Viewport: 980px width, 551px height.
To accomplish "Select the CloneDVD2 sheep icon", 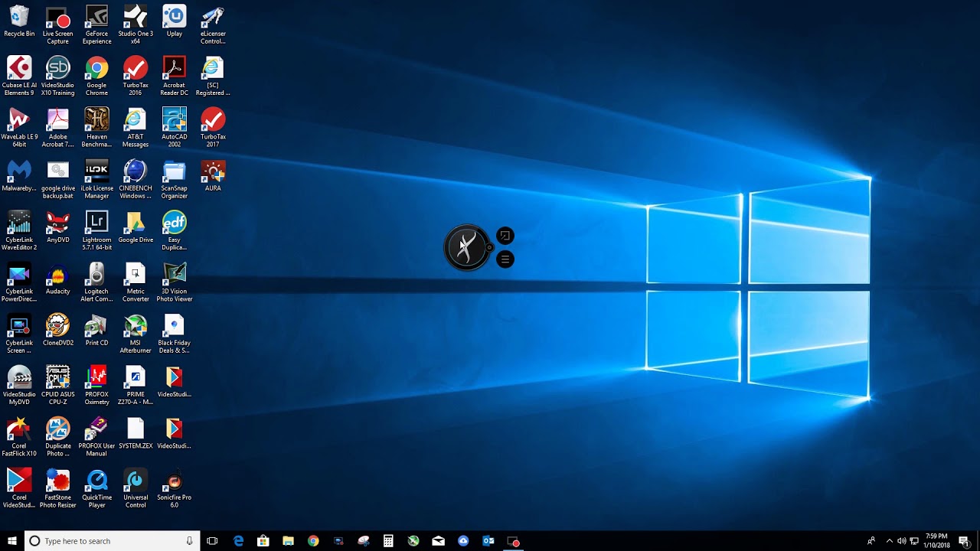I will pos(58,331).
